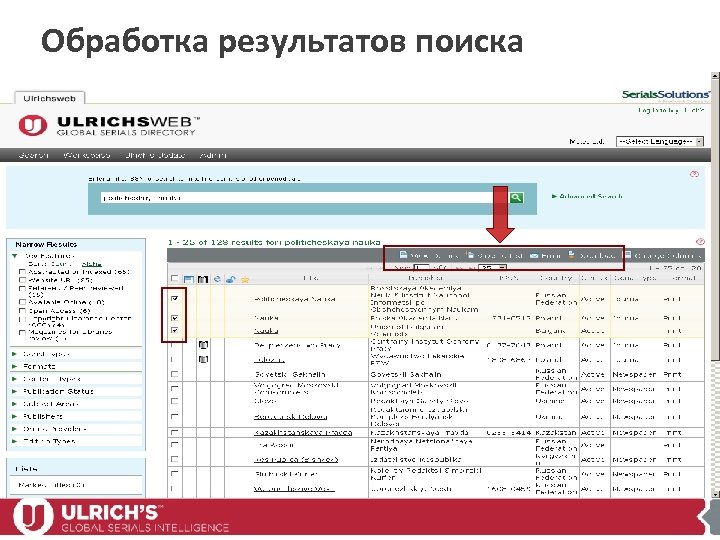Enable the Available Online filter checkbox
Image resolution: width=720 pixels, height=540 pixels.
click(22, 302)
